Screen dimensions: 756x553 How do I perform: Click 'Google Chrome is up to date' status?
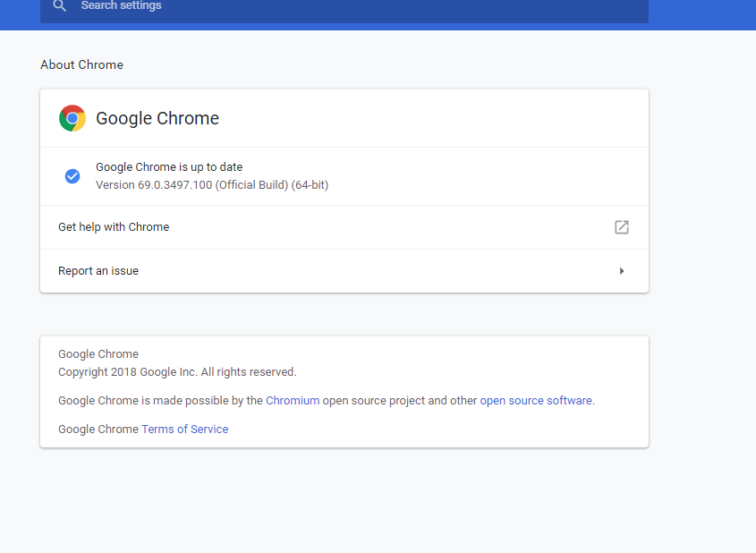point(169,166)
